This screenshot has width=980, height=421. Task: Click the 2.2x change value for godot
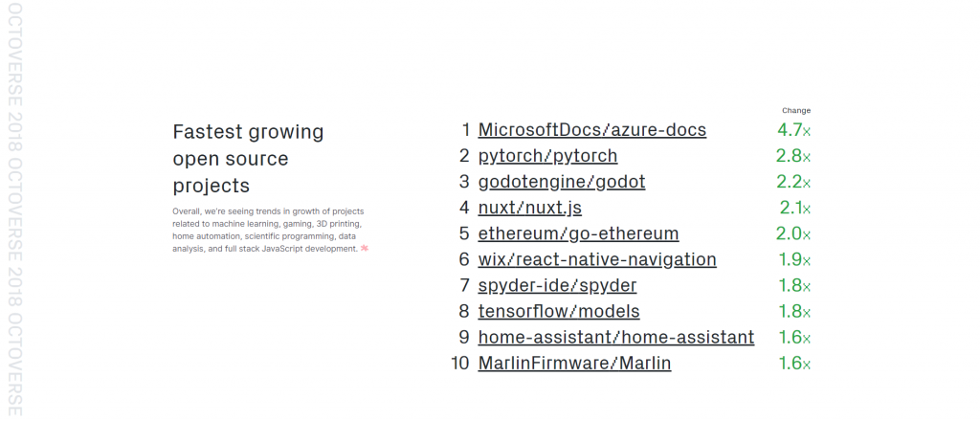[x=793, y=182]
